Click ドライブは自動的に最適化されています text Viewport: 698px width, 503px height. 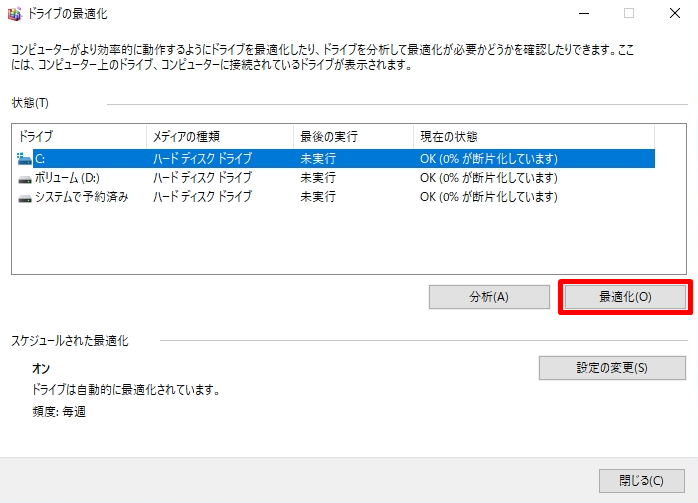[x=126, y=390]
